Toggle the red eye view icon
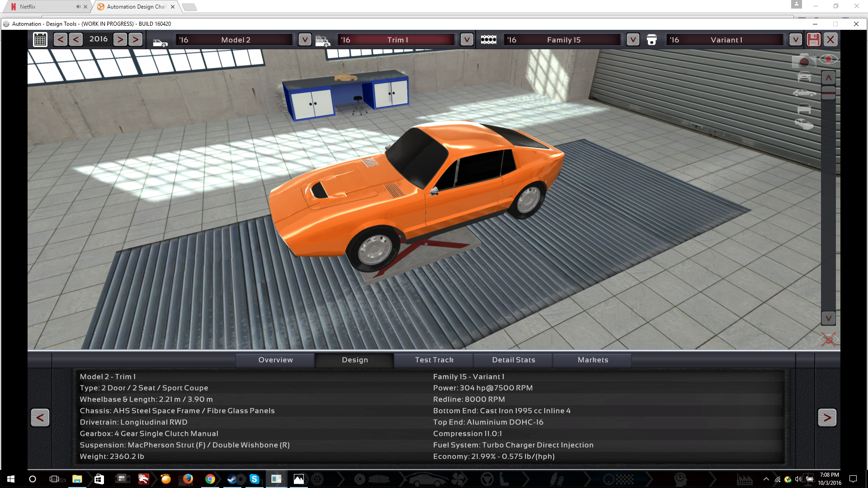 (x=829, y=59)
